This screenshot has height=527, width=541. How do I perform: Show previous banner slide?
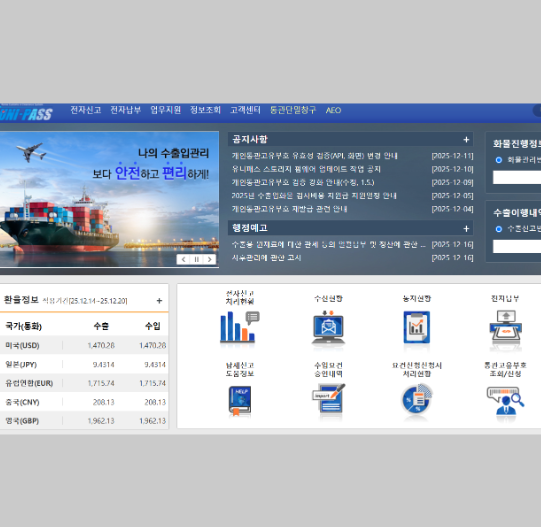[184, 260]
